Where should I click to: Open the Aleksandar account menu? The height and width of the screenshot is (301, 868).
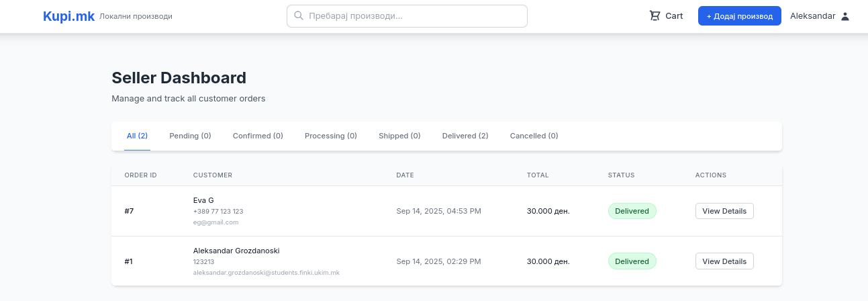click(812, 16)
